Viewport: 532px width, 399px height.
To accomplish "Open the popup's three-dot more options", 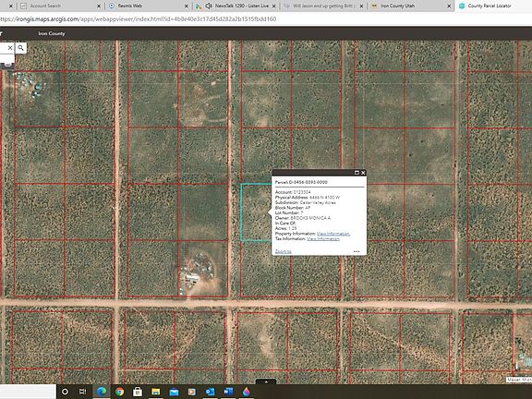I will click(357, 251).
